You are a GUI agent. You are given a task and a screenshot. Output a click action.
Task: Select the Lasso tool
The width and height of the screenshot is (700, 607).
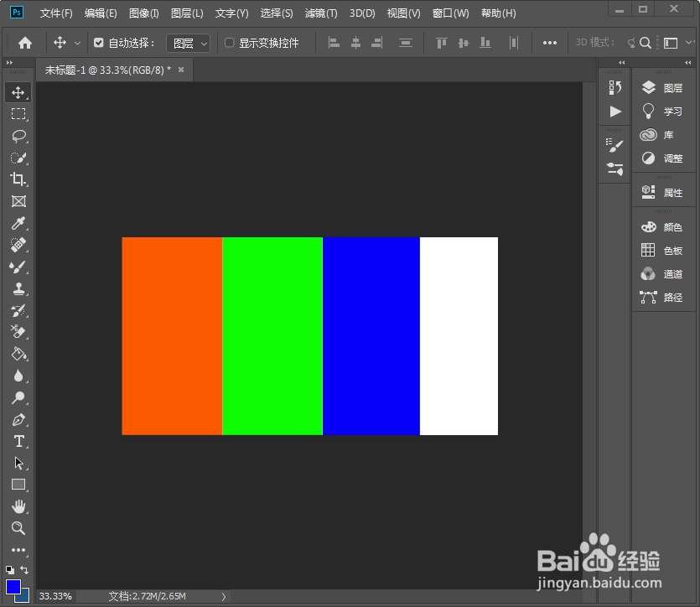tap(18, 136)
